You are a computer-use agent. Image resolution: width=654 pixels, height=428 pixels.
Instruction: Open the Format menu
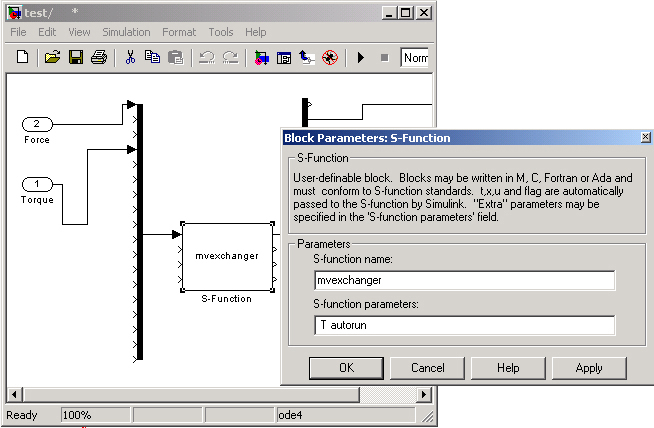click(179, 32)
